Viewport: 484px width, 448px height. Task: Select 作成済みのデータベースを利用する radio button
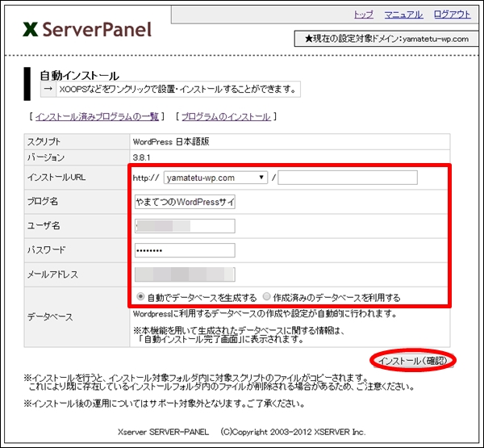pyautogui.click(x=266, y=296)
